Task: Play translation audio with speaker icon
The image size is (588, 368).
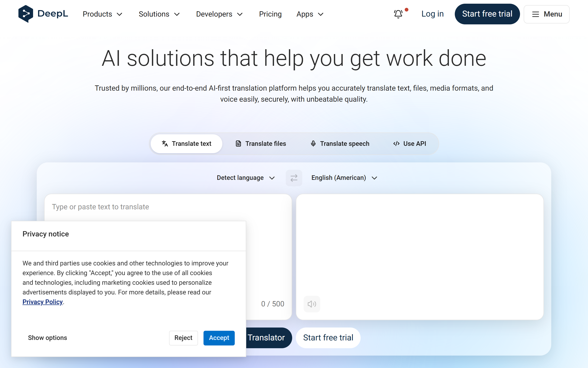Action: 312,304
